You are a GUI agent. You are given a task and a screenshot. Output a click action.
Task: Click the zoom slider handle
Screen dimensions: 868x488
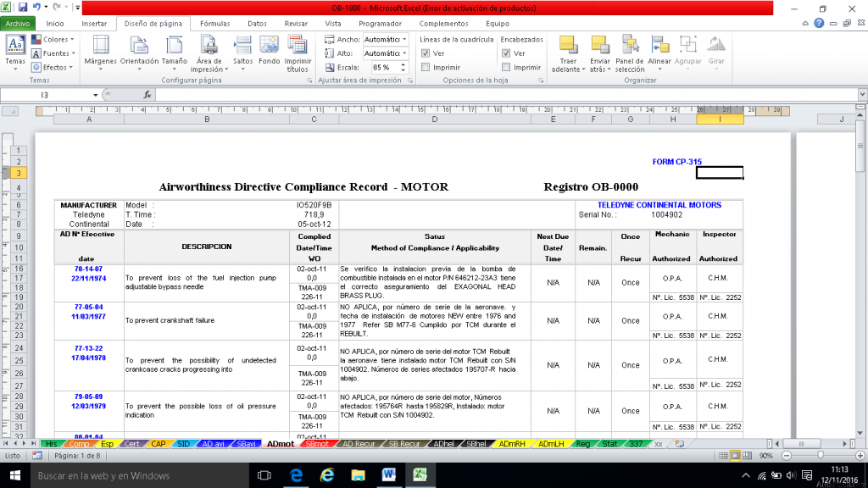pyautogui.click(x=821, y=456)
